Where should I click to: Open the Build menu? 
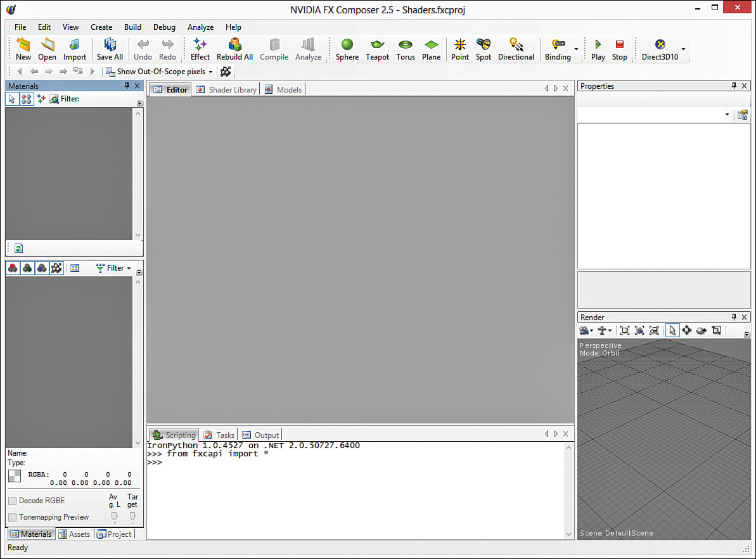132,27
